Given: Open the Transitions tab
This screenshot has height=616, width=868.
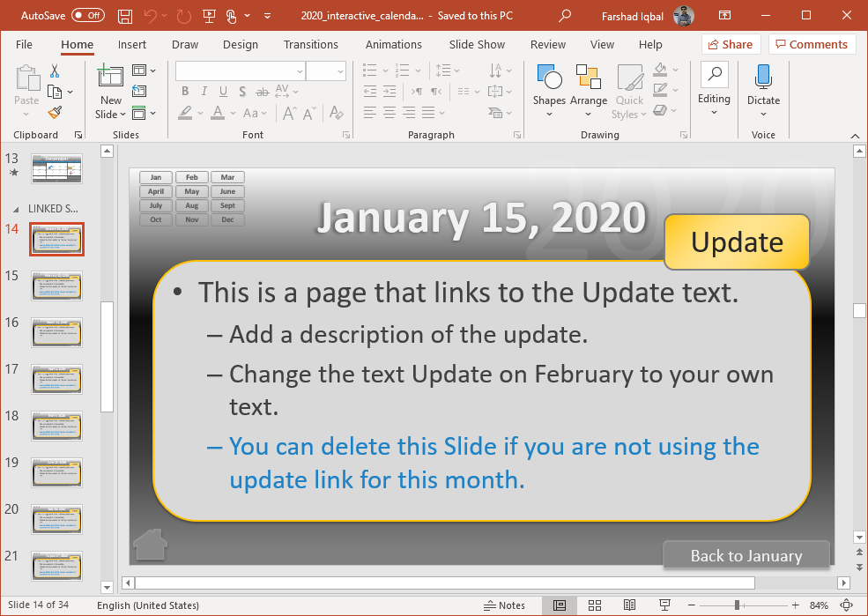Looking at the screenshot, I should point(310,44).
